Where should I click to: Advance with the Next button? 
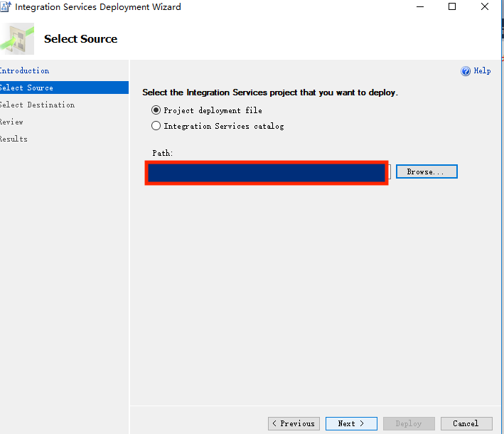[x=351, y=423]
